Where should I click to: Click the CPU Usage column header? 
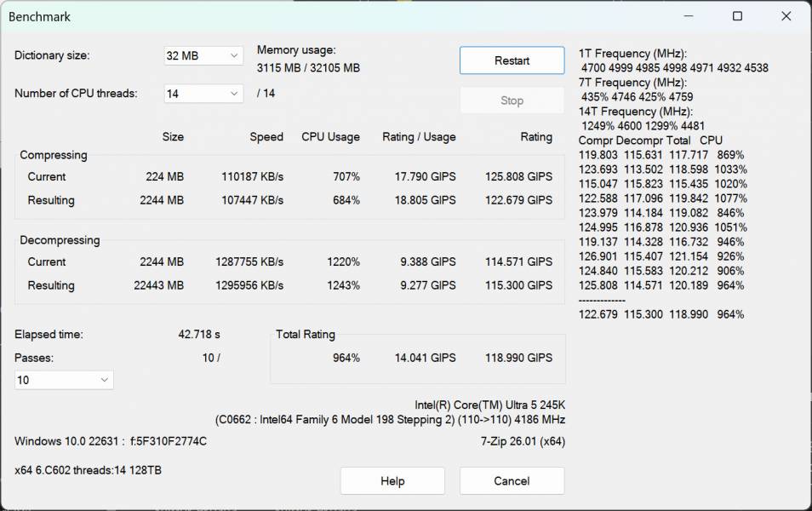pyautogui.click(x=330, y=137)
